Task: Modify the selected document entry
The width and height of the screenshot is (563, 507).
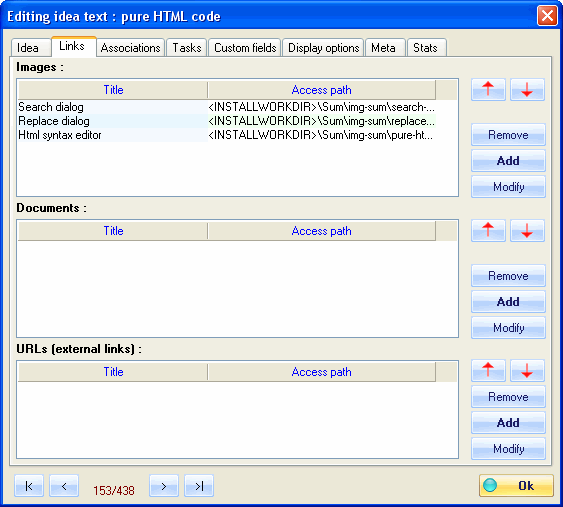Action: (x=508, y=328)
